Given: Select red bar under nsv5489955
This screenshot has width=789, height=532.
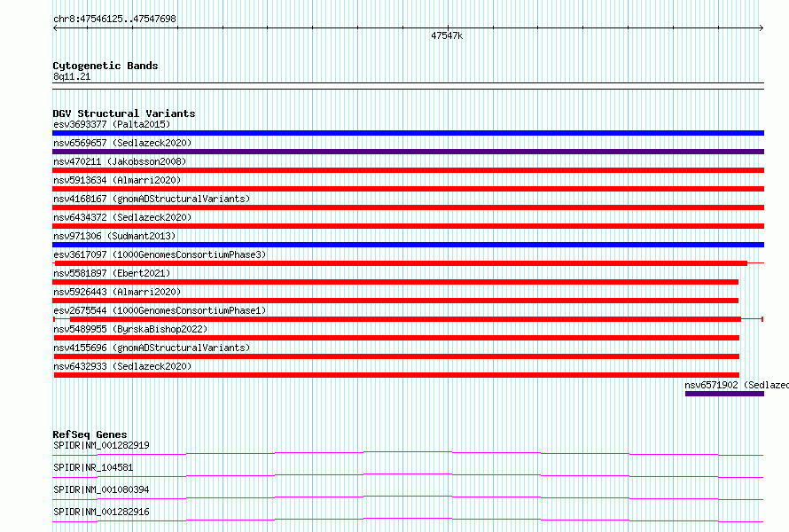Looking at the screenshot, I should pos(396,338).
